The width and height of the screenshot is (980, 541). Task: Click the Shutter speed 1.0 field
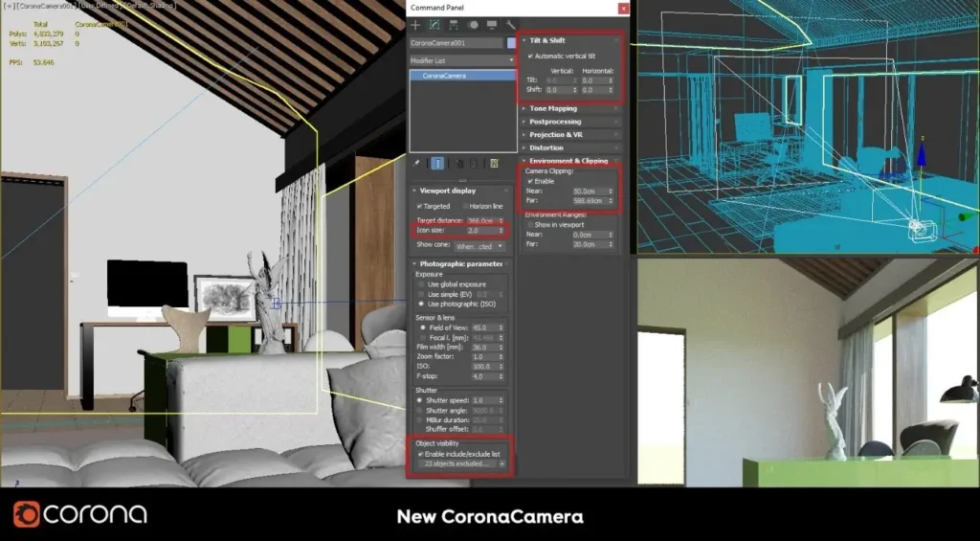484,400
